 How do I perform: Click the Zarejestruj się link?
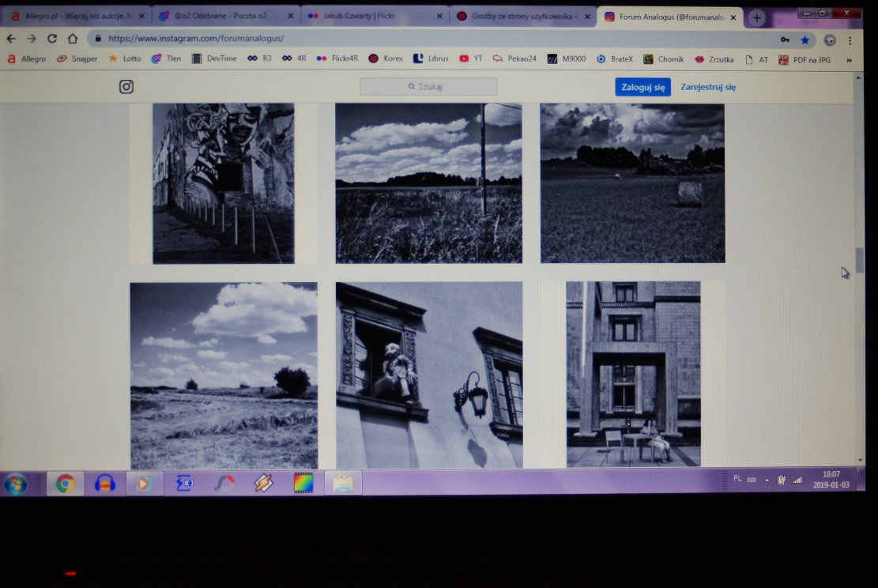pos(708,87)
